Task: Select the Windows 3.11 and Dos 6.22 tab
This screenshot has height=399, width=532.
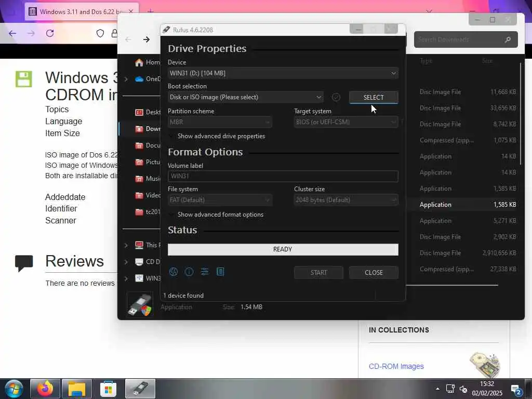Action: (82, 11)
